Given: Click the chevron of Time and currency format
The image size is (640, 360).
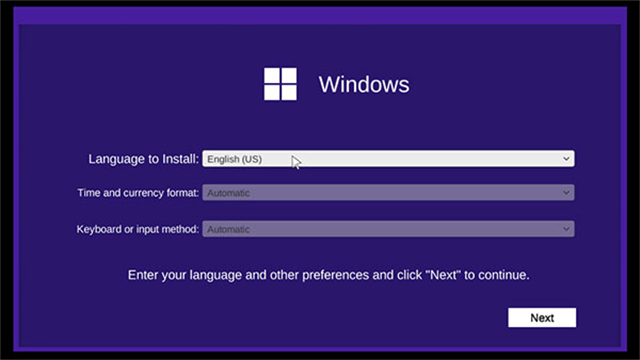Looking at the screenshot, I should point(566,193).
